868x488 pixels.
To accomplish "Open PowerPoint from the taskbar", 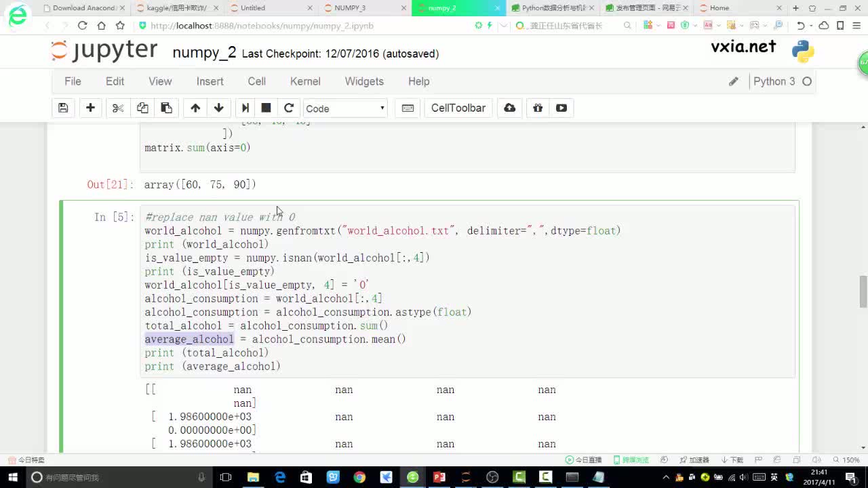I will point(439,477).
